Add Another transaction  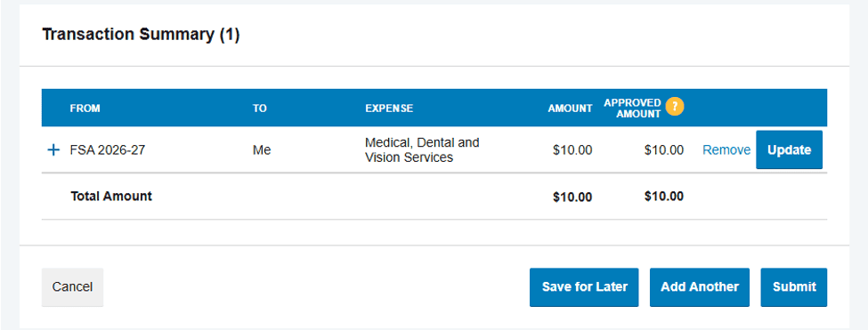click(699, 287)
